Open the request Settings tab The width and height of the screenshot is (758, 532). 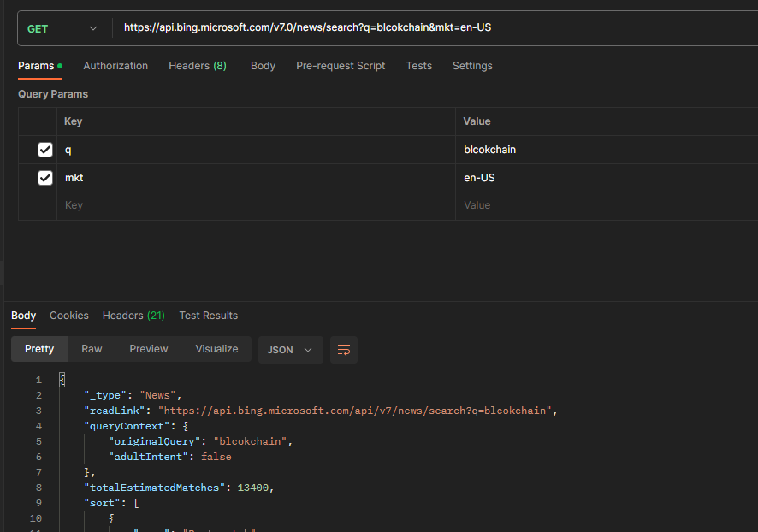pyautogui.click(x=472, y=66)
